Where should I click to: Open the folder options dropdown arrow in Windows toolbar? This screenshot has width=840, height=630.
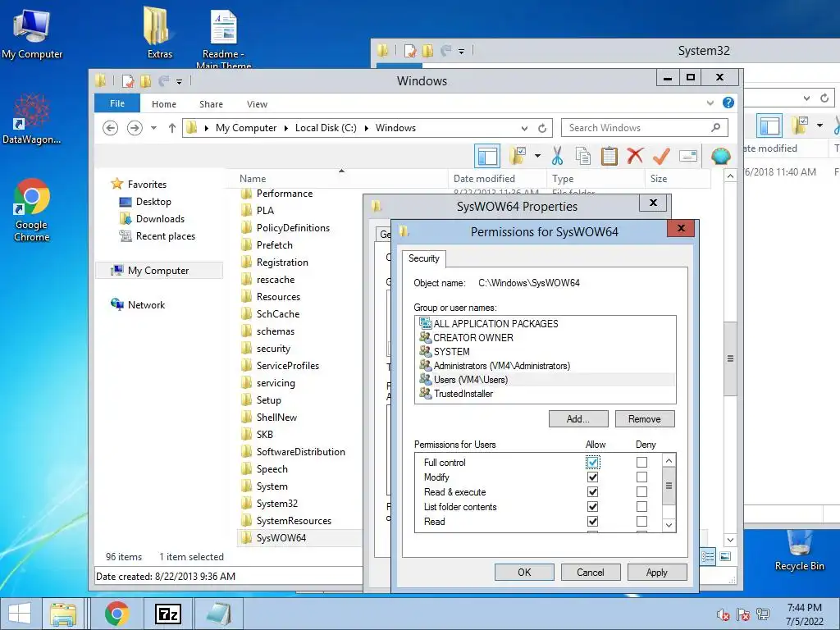[x=537, y=156]
